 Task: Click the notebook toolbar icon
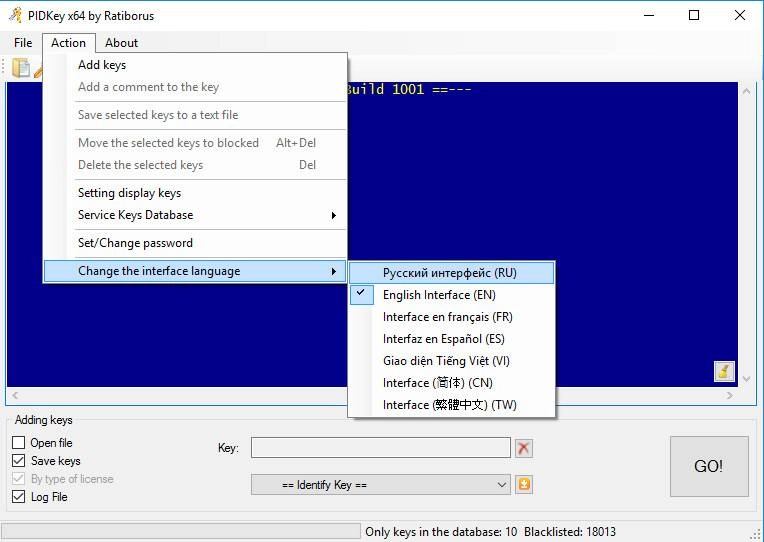(x=21, y=68)
